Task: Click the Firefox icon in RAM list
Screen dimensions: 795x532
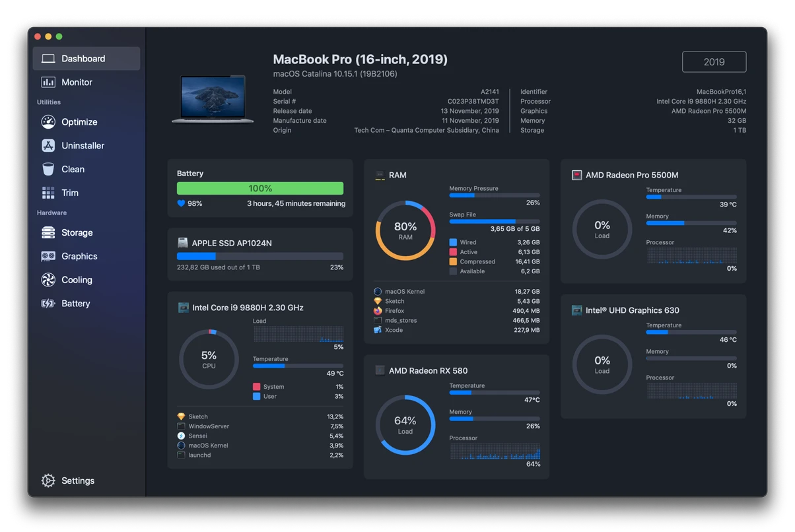Action: (378, 311)
